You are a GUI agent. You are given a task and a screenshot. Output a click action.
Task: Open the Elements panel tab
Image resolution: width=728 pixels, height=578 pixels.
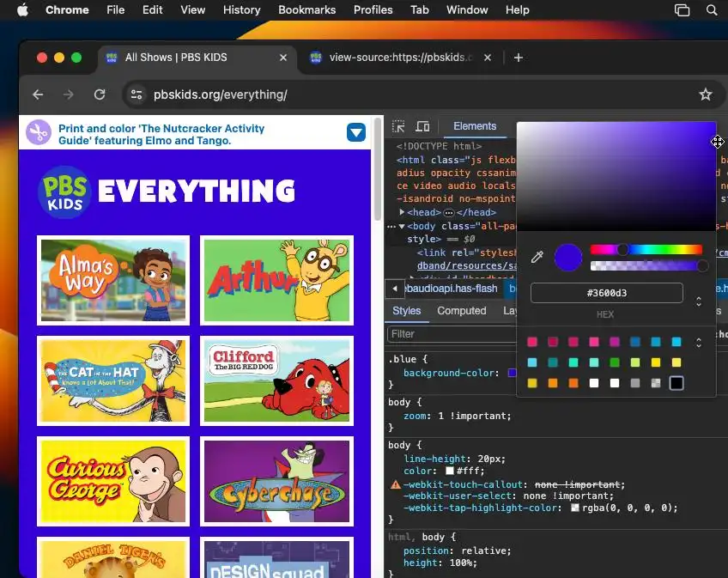pos(475,126)
